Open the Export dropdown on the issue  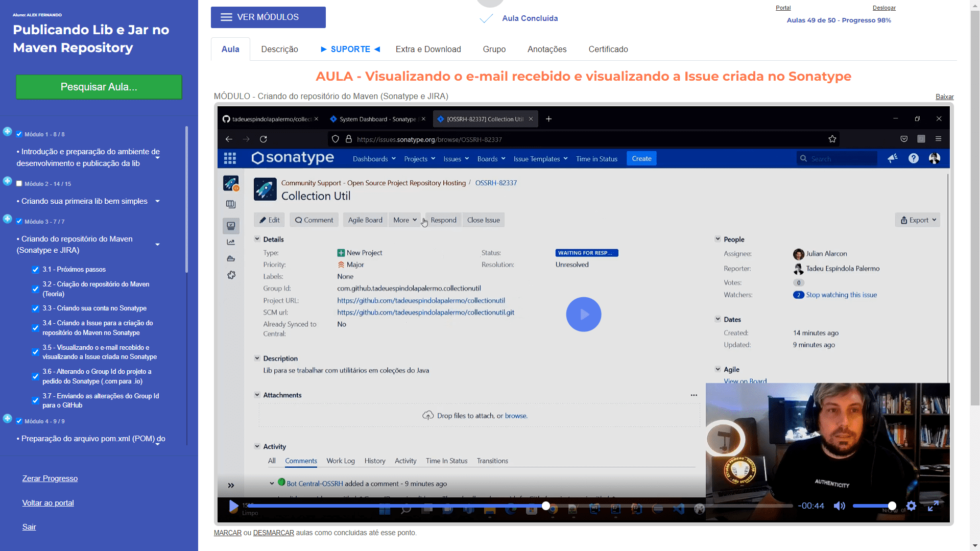click(918, 220)
